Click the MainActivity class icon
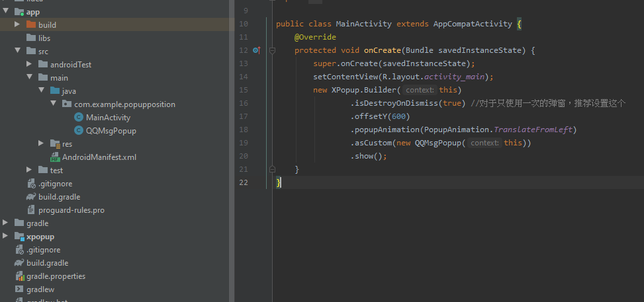Viewport: 644px width, 302px height. tap(79, 118)
